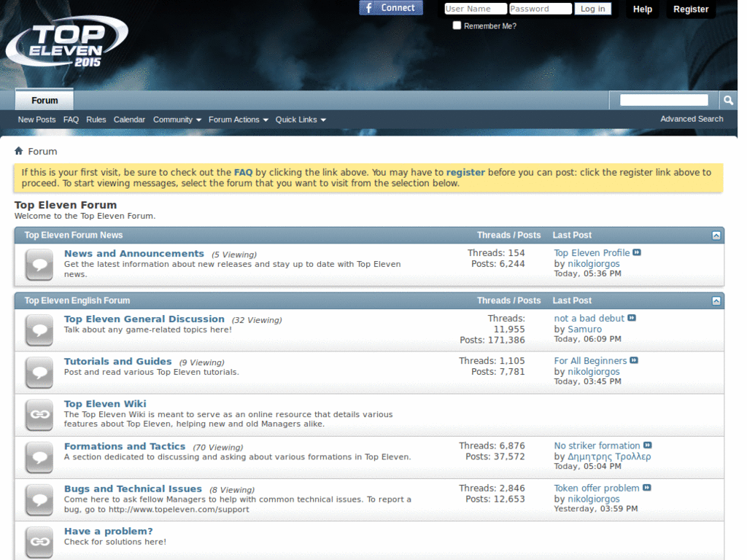The width and height of the screenshot is (747, 560).
Task: Open Rules in the navigation bar
Action: [96, 120]
